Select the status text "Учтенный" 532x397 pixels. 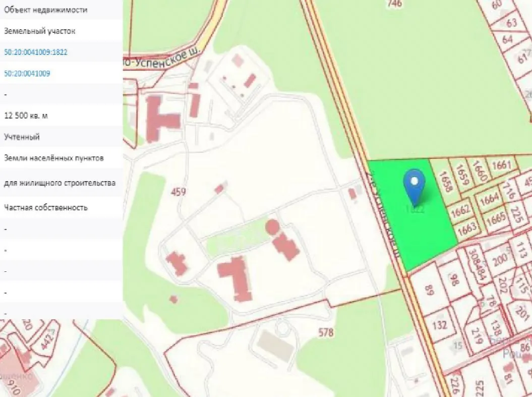tap(22, 137)
